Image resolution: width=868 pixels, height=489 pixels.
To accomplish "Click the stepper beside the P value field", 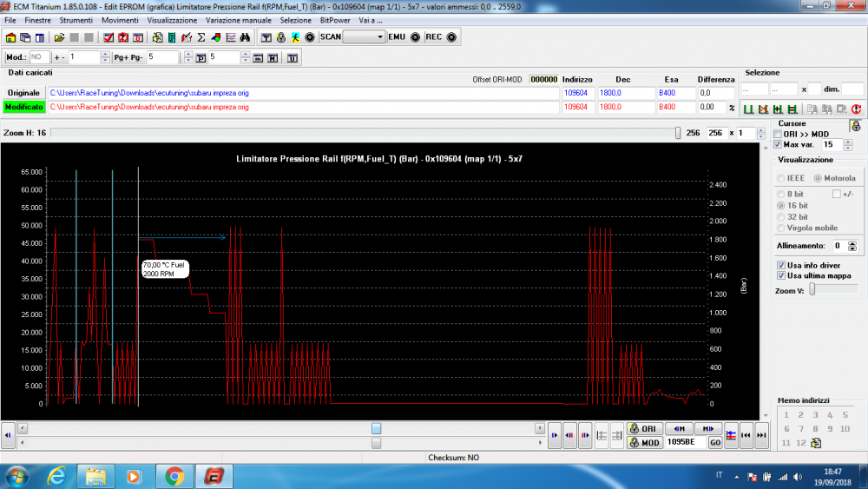I will (x=246, y=57).
